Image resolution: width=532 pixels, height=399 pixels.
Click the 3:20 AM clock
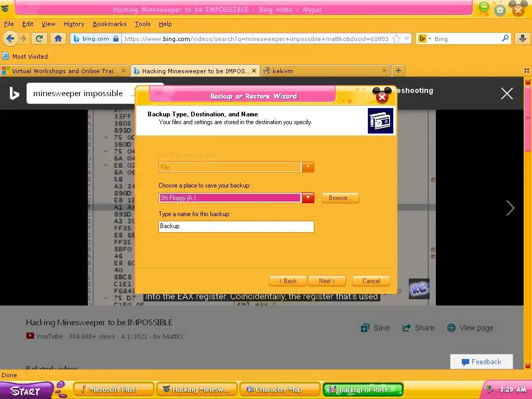pos(512,390)
